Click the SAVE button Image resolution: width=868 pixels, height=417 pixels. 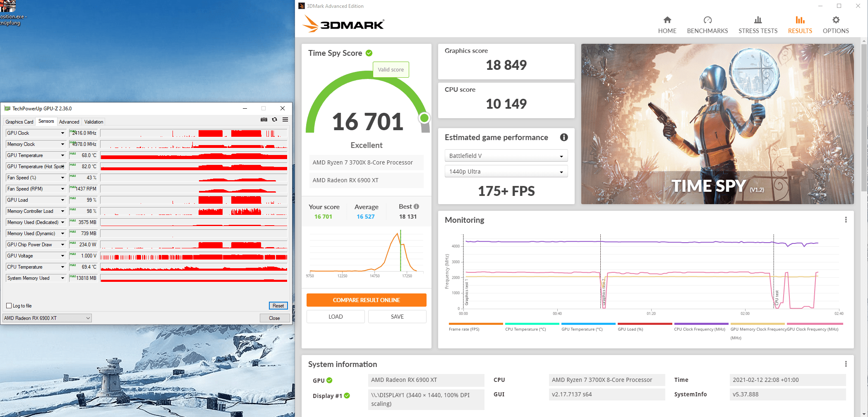pyautogui.click(x=397, y=317)
